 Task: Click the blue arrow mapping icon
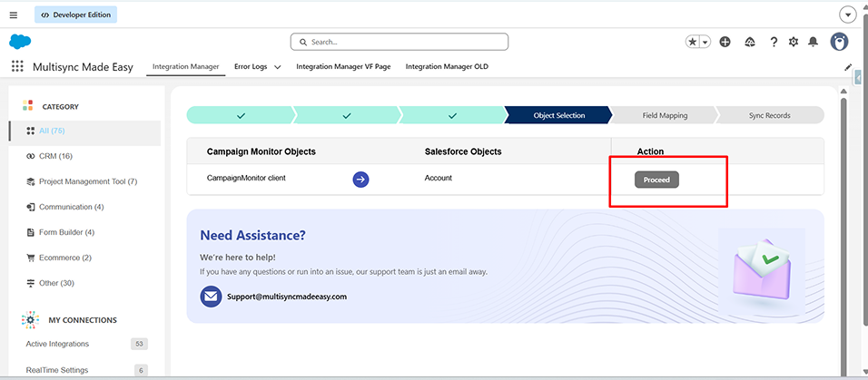pyautogui.click(x=361, y=180)
